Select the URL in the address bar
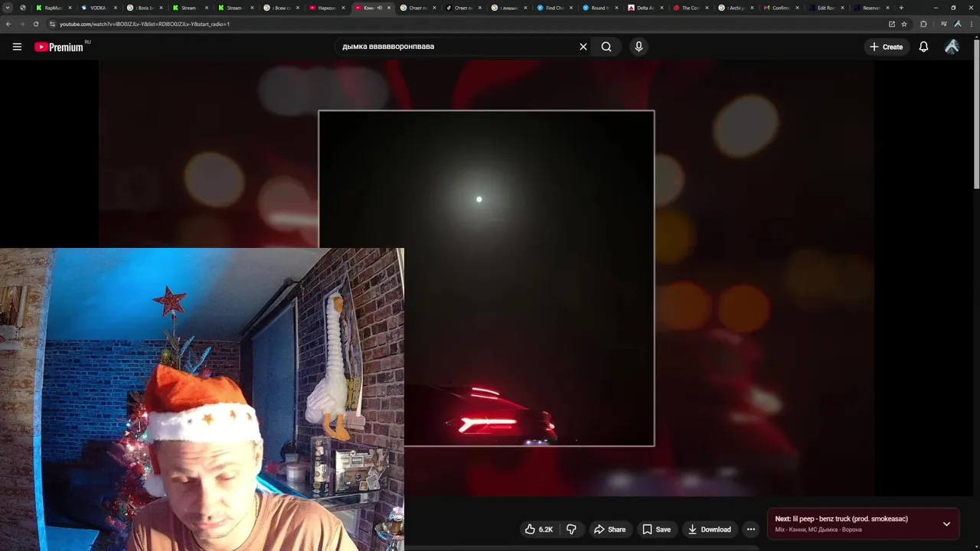Screen dimensions: 980x551 click(145, 24)
